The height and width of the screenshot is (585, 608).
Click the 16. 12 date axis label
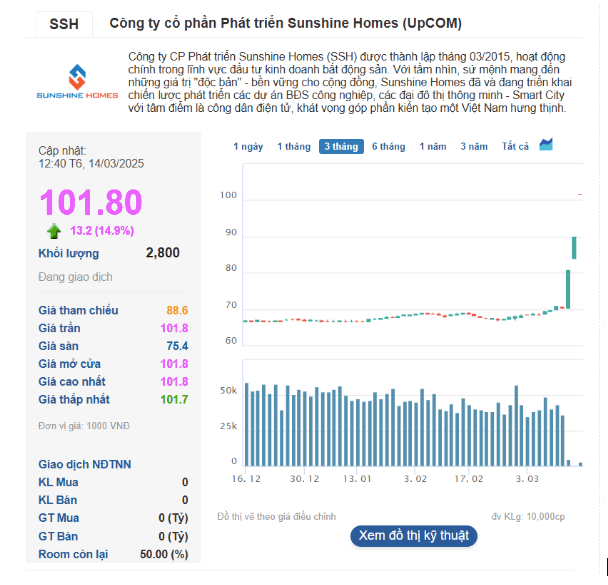pos(246,479)
